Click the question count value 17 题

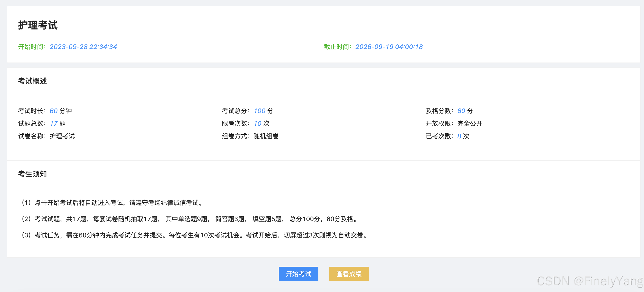(x=58, y=123)
